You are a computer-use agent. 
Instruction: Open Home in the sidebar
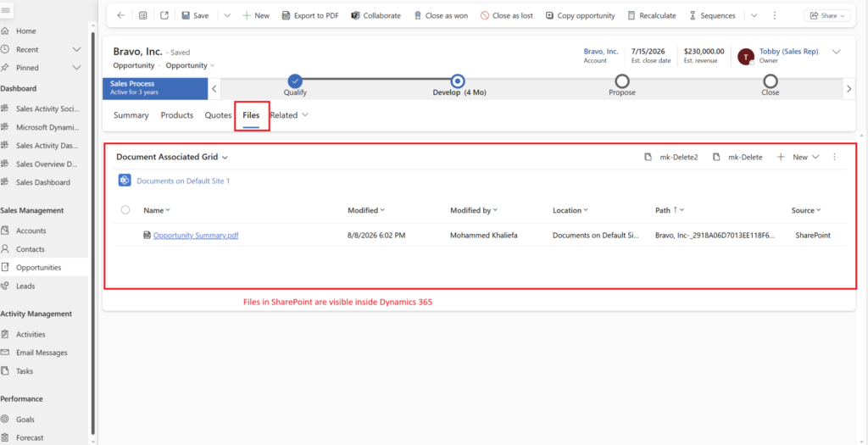pyautogui.click(x=26, y=31)
